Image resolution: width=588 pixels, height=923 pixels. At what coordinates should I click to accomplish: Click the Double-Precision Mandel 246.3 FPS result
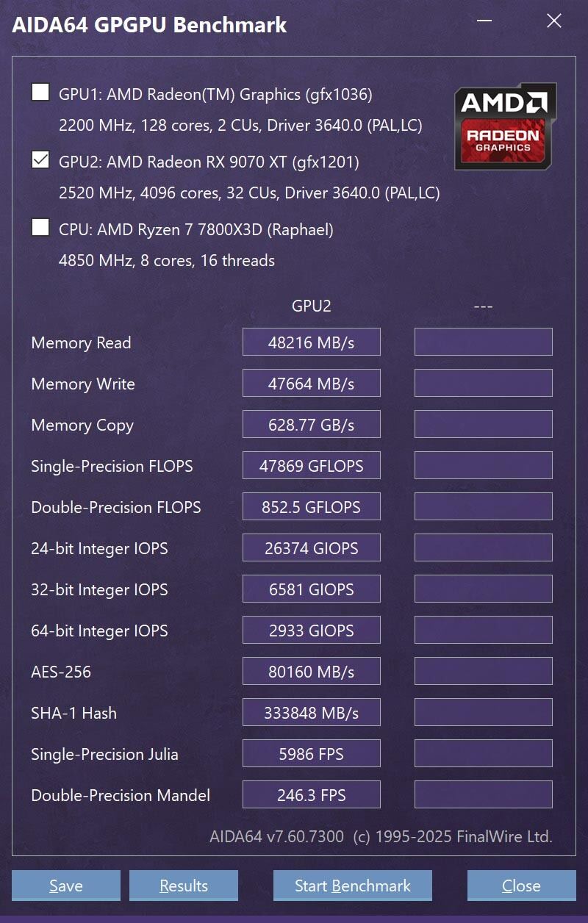click(312, 795)
